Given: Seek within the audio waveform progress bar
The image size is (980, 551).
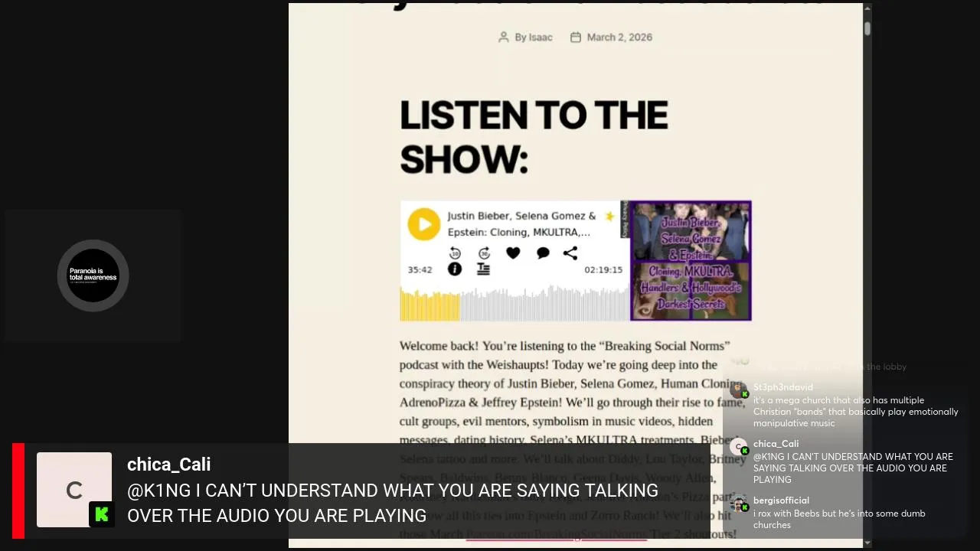Looking at the screenshot, I should [514, 302].
